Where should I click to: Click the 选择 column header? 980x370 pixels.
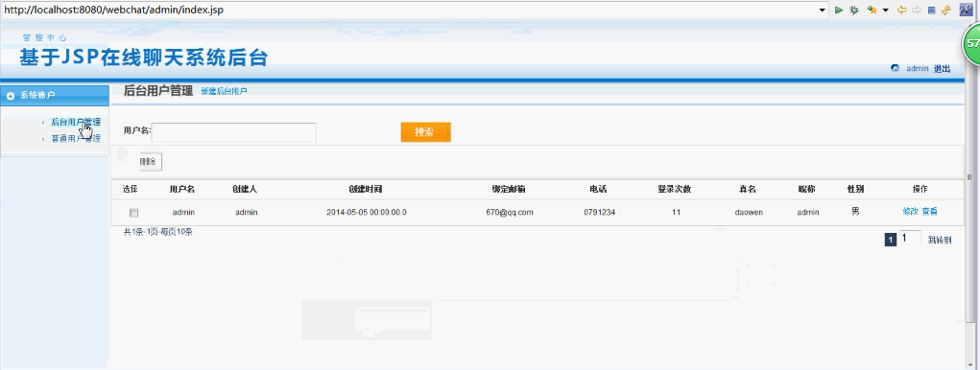130,189
